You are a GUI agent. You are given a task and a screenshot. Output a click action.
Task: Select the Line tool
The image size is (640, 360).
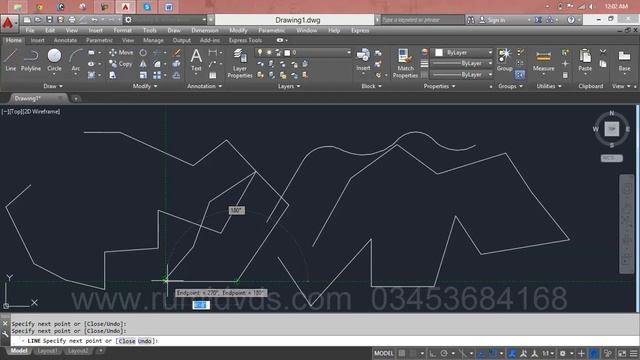point(11,60)
